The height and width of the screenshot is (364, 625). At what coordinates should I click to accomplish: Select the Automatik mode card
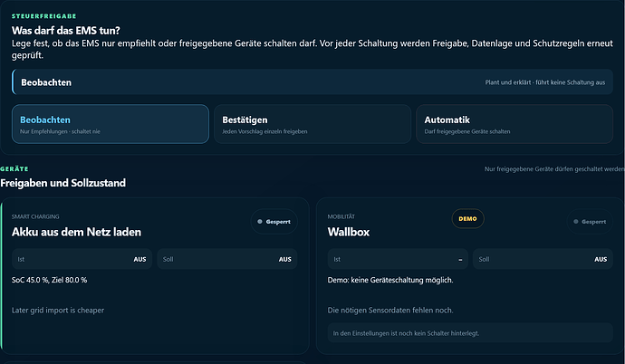(x=514, y=124)
